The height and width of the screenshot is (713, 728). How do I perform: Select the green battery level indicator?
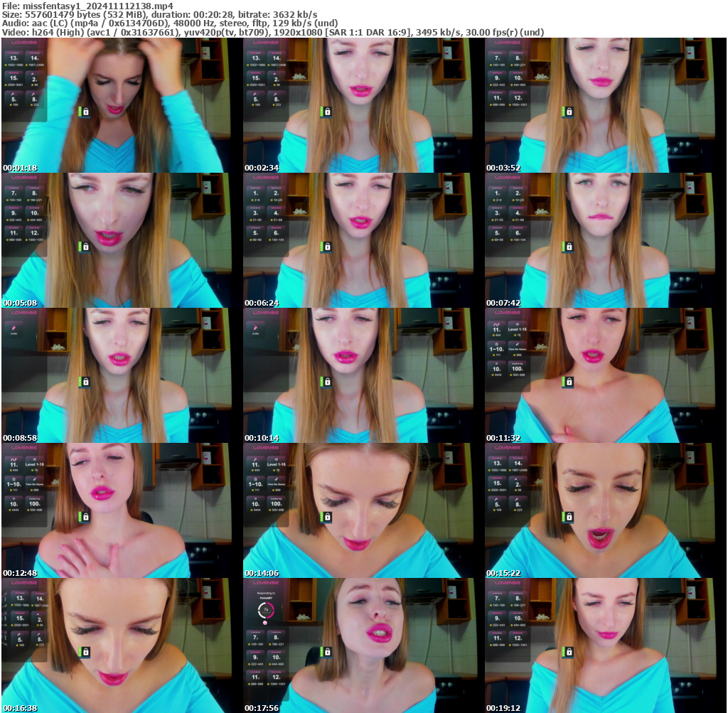click(x=80, y=112)
